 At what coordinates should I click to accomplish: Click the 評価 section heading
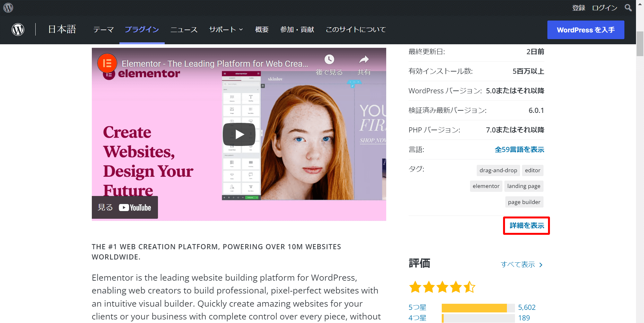click(x=419, y=263)
